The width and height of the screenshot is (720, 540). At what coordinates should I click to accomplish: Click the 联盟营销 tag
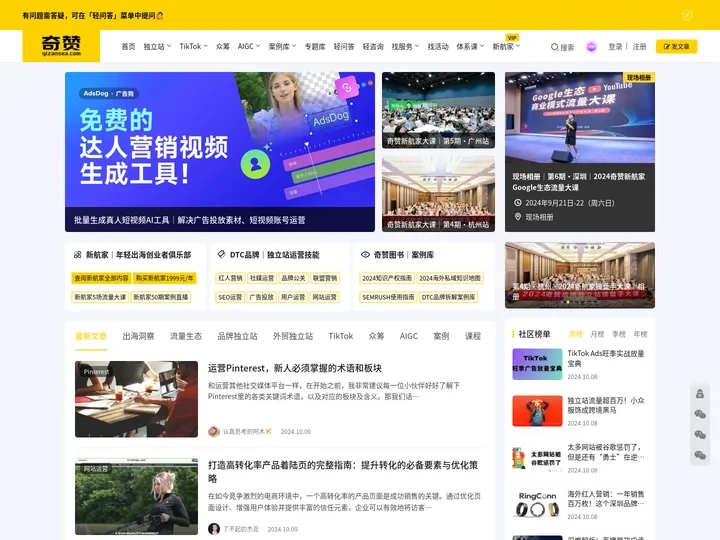[x=325, y=278]
